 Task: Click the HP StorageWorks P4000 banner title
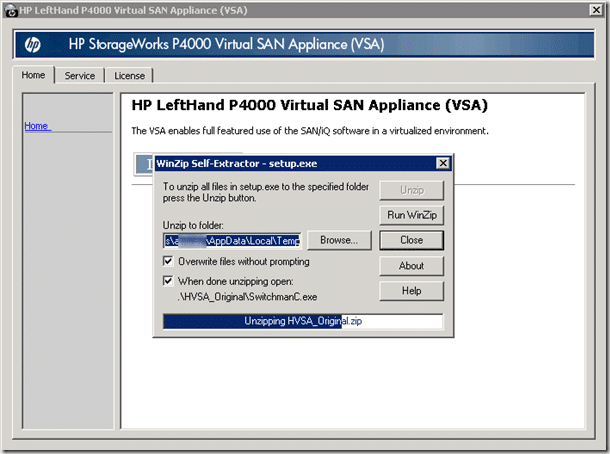pyautogui.click(x=226, y=44)
